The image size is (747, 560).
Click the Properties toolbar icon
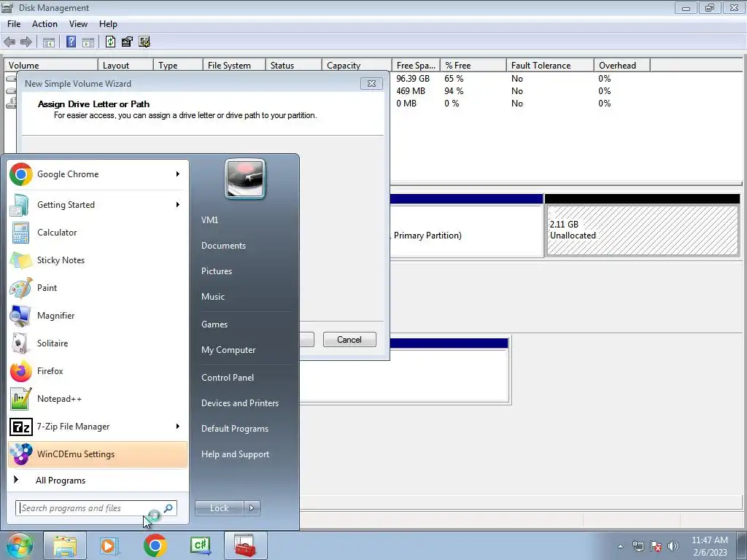(x=127, y=42)
